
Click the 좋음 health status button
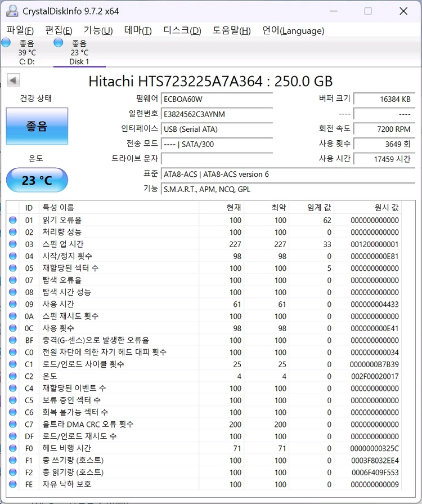click(x=37, y=126)
